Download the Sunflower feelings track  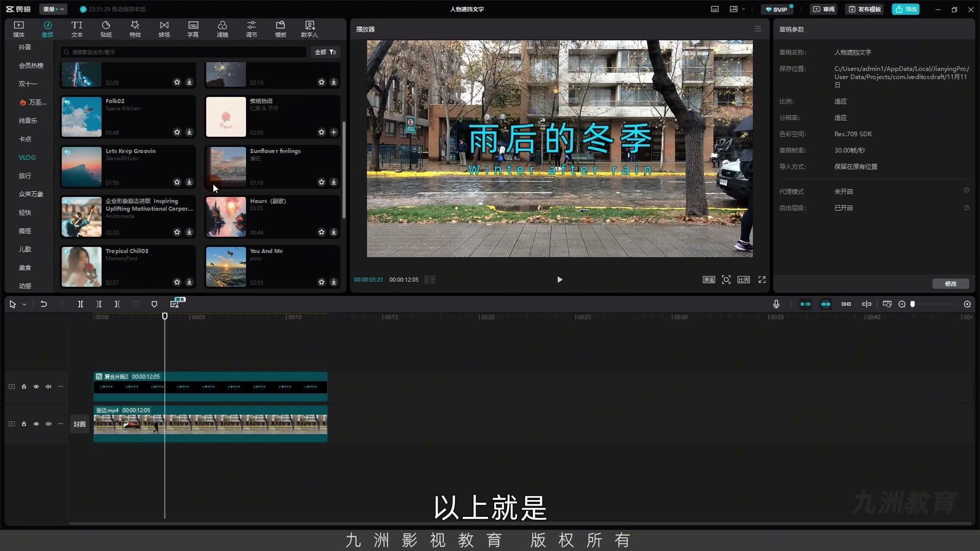point(333,182)
